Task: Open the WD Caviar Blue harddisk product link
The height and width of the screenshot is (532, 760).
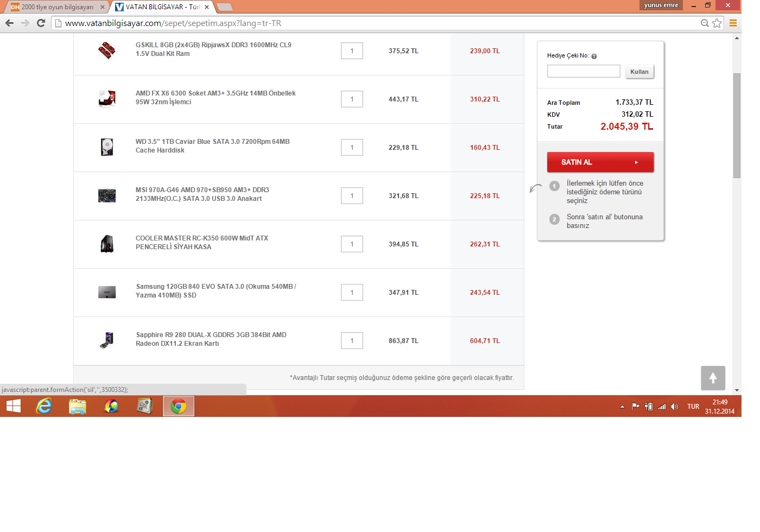Action: click(x=212, y=145)
